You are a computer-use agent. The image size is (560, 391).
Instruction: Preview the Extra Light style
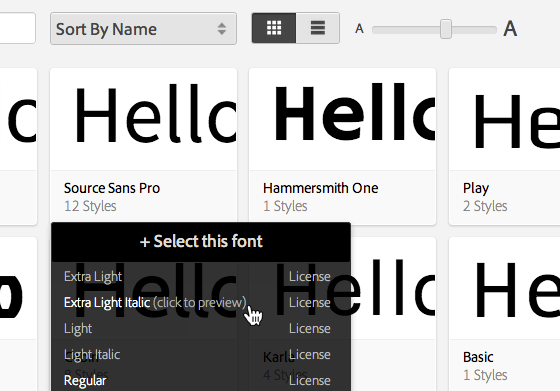(93, 276)
